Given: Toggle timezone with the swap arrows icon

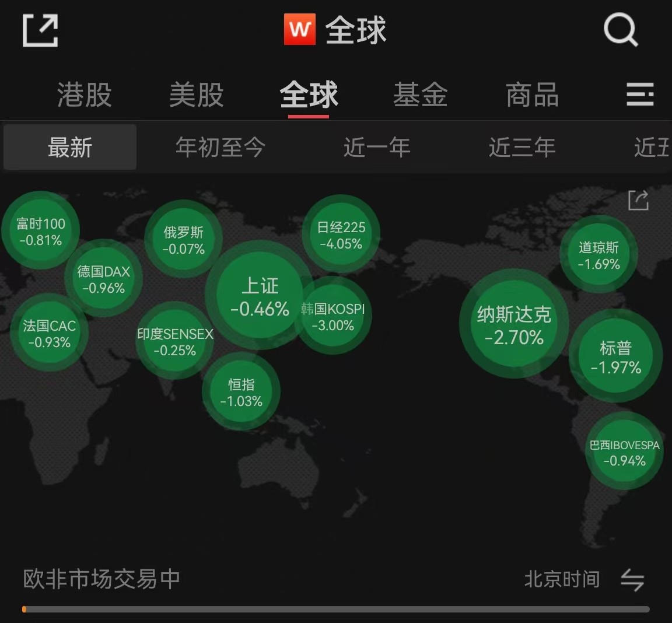Looking at the screenshot, I should (632, 580).
